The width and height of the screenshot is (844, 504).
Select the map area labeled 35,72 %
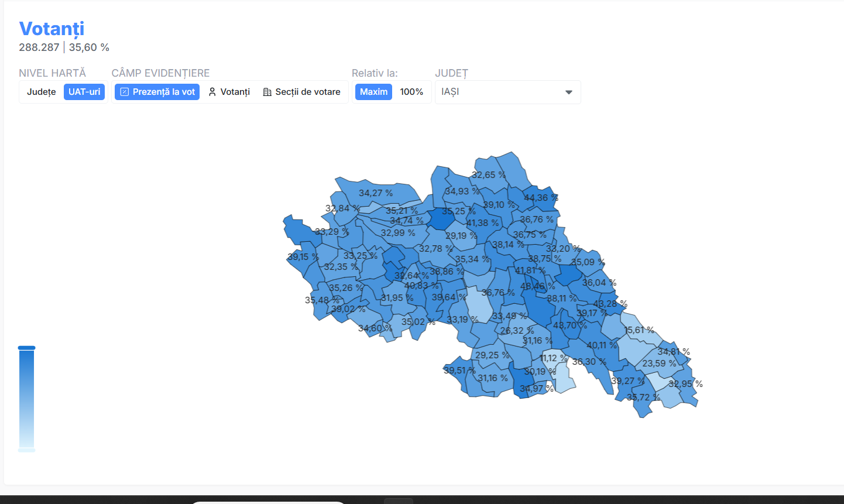(x=643, y=397)
